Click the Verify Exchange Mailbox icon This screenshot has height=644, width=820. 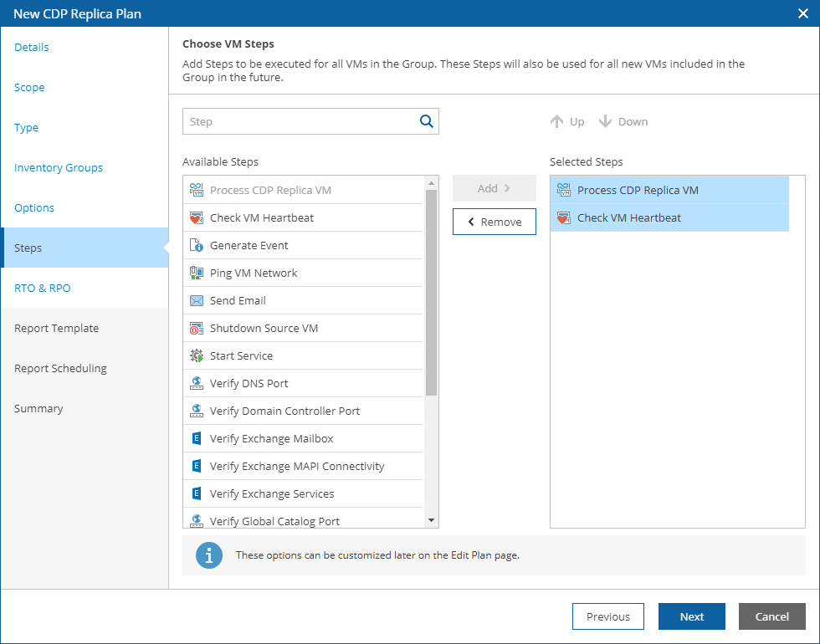pyautogui.click(x=197, y=439)
